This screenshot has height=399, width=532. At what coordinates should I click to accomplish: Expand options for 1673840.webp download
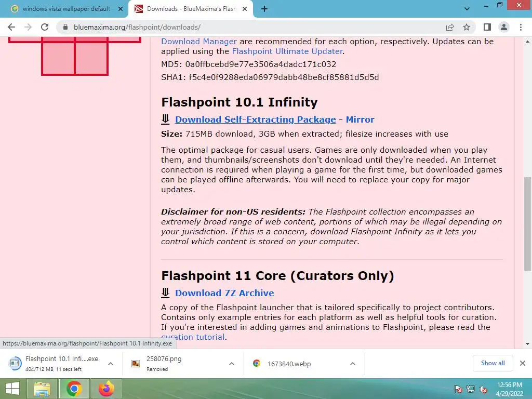pyautogui.click(x=353, y=364)
